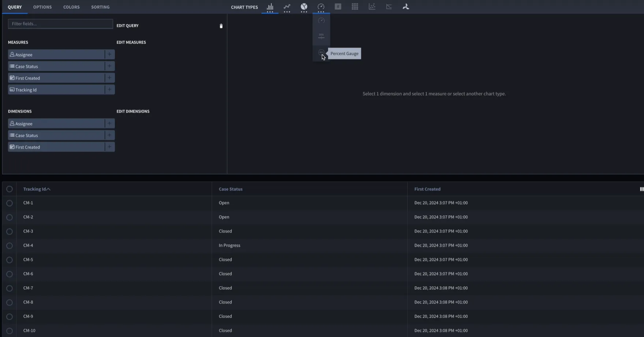Screen dimensions: 644x337
Task: Select the CM-4 row radio
Action: pyautogui.click(x=10, y=246)
